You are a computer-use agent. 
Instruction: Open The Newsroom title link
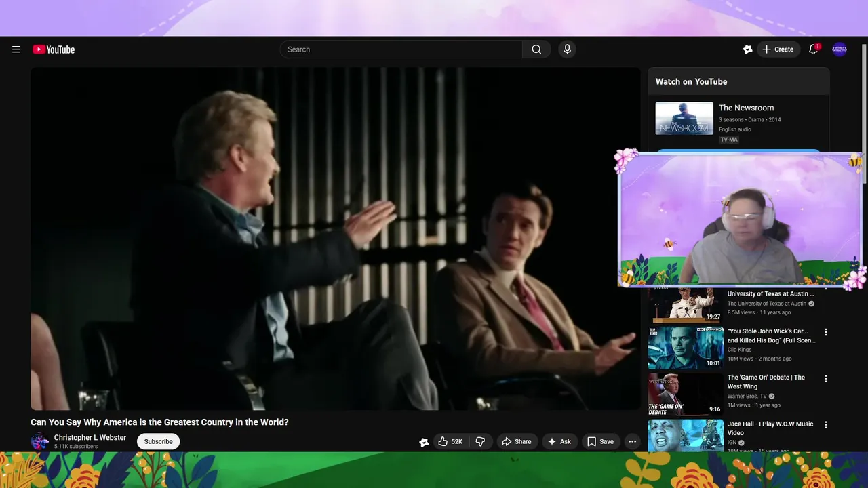pyautogui.click(x=746, y=108)
